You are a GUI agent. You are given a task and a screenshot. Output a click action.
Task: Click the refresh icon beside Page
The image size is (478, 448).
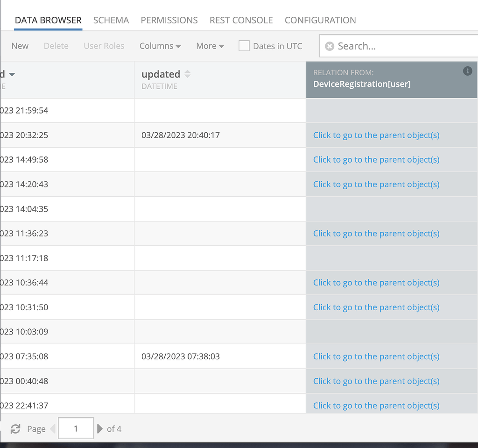[x=15, y=429]
